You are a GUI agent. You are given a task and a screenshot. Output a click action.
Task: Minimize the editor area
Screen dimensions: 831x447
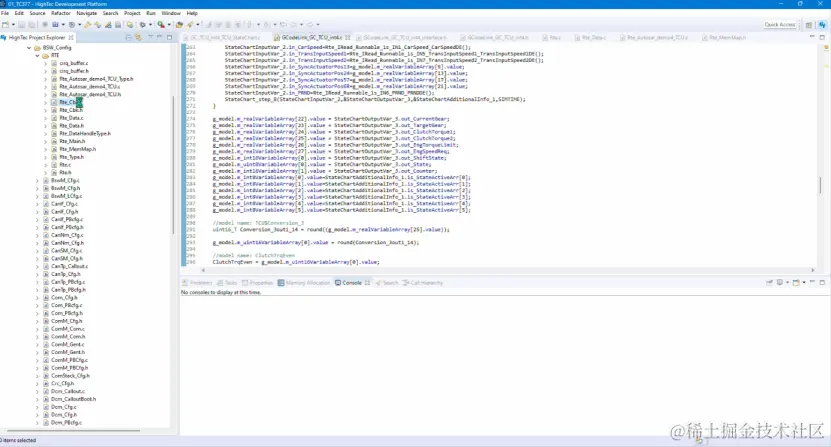pos(812,37)
